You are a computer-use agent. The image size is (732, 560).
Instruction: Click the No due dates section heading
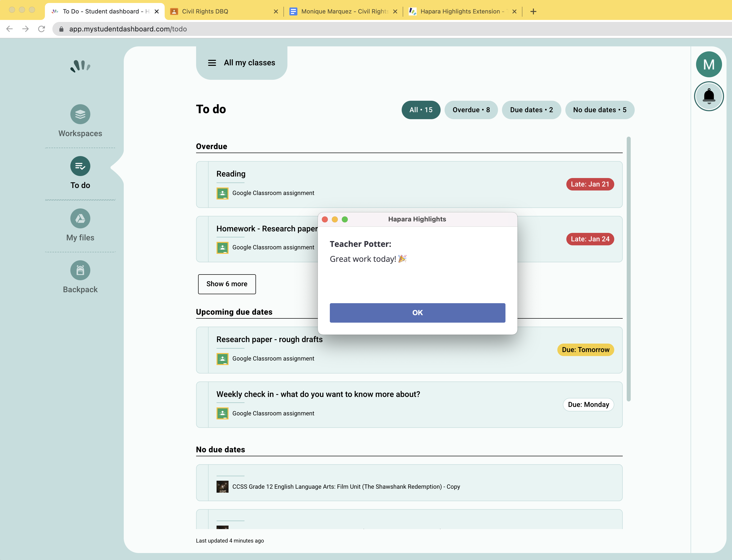coord(221,450)
